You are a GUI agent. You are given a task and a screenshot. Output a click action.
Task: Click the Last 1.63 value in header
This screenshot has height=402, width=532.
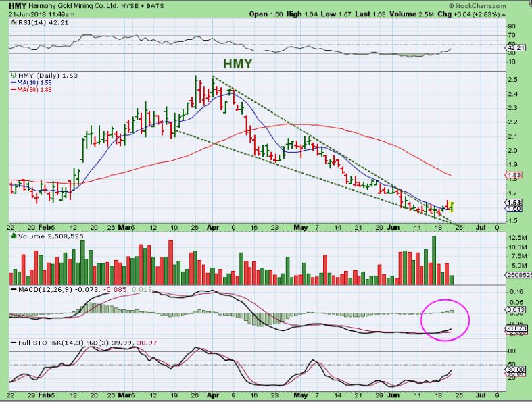click(370, 14)
